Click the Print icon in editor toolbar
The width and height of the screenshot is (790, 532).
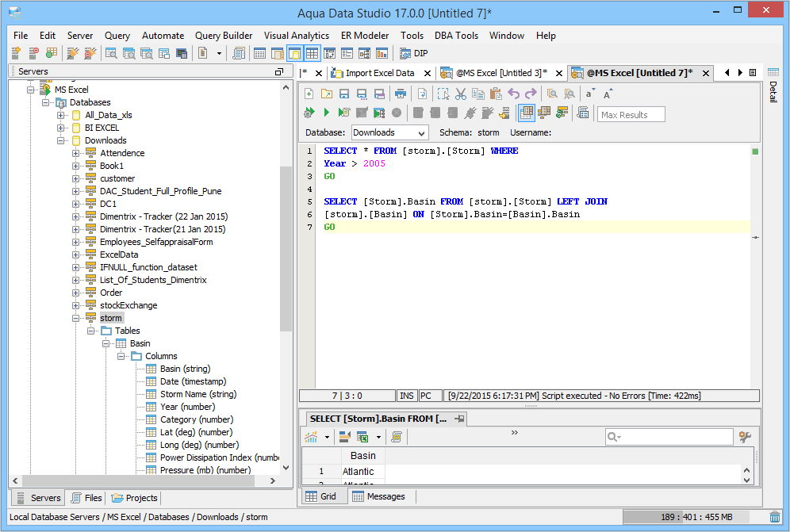(401, 94)
